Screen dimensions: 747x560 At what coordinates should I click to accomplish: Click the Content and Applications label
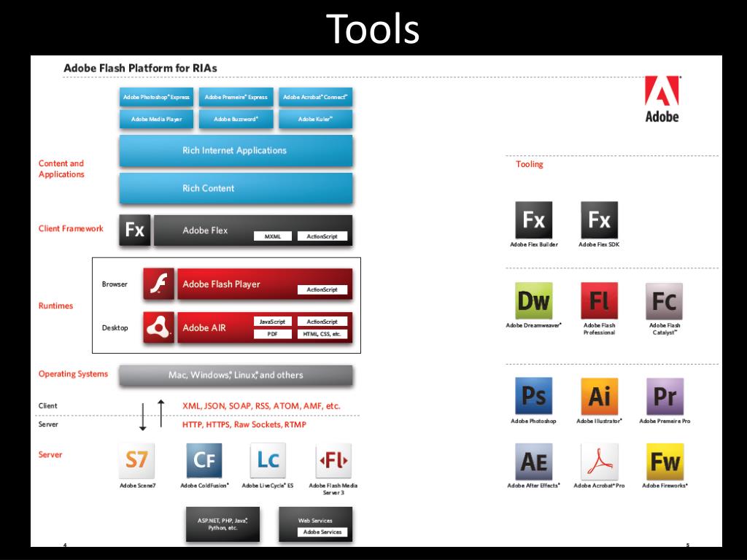tap(61, 168)
